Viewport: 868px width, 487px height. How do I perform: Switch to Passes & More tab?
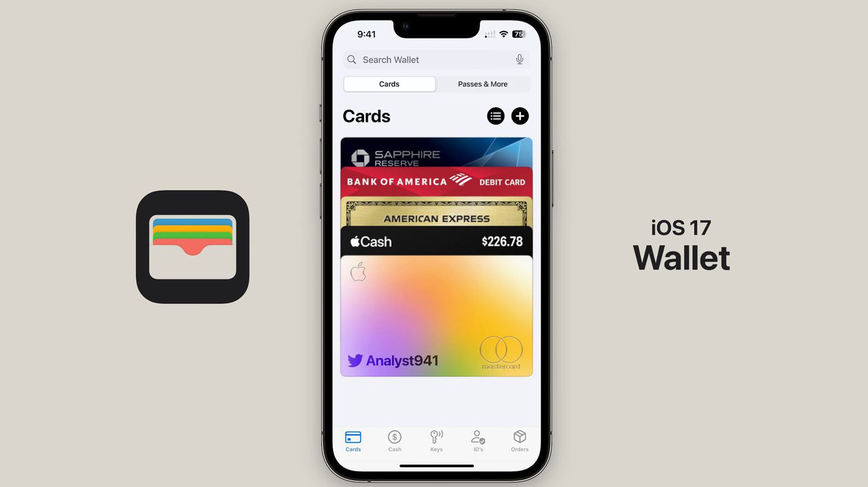tap(483, 84)
